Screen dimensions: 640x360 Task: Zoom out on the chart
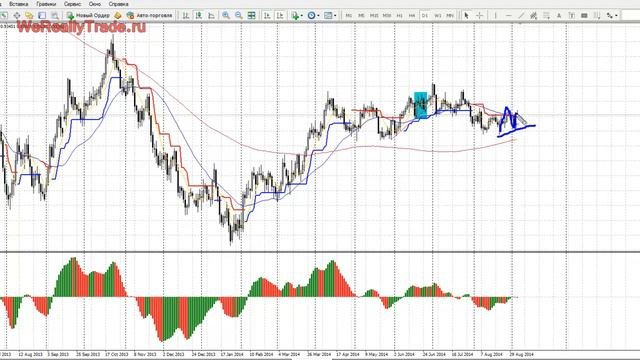[x=238, y=16]
